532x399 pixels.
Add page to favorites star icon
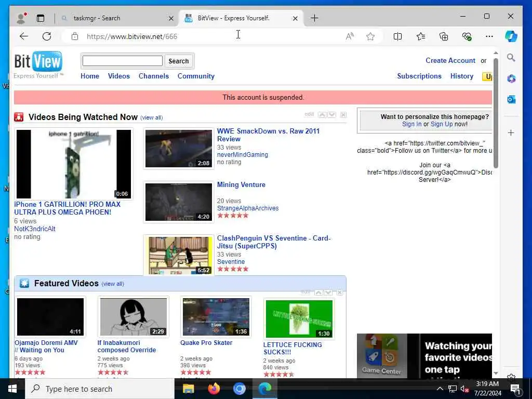(x=370, y=36)
